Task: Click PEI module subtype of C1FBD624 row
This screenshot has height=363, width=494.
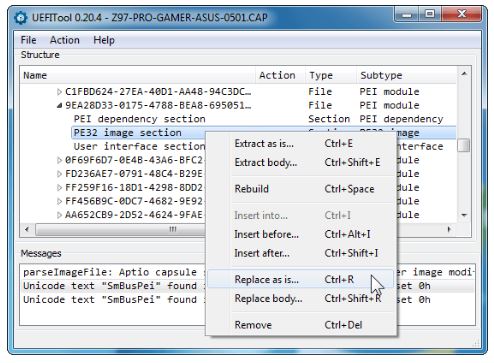Action: 389,92
